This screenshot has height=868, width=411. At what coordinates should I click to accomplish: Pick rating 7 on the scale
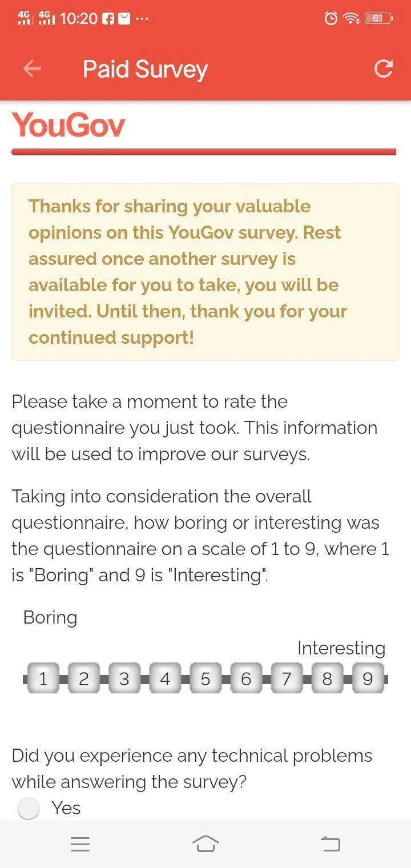pyautogui.click(x=287, y=678)
